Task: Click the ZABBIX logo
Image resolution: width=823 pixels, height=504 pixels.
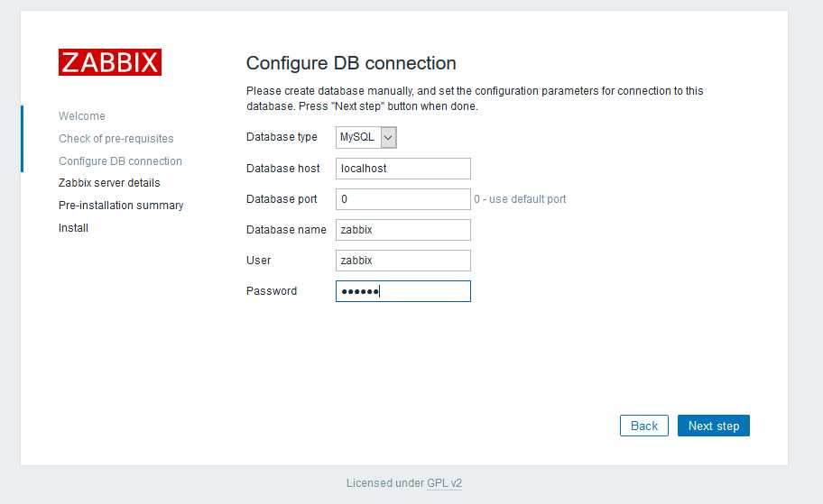Action: coord(110,62)
